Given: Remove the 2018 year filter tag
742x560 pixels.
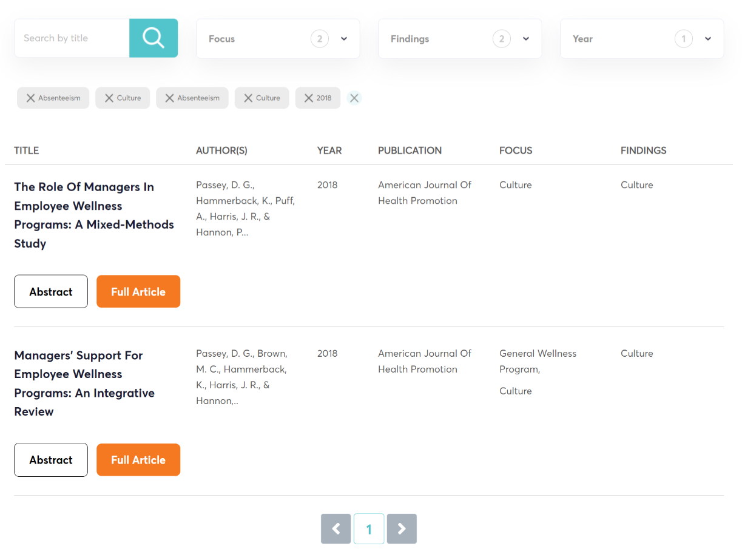Looking at the screenshot, I should (x=309, y=98).
